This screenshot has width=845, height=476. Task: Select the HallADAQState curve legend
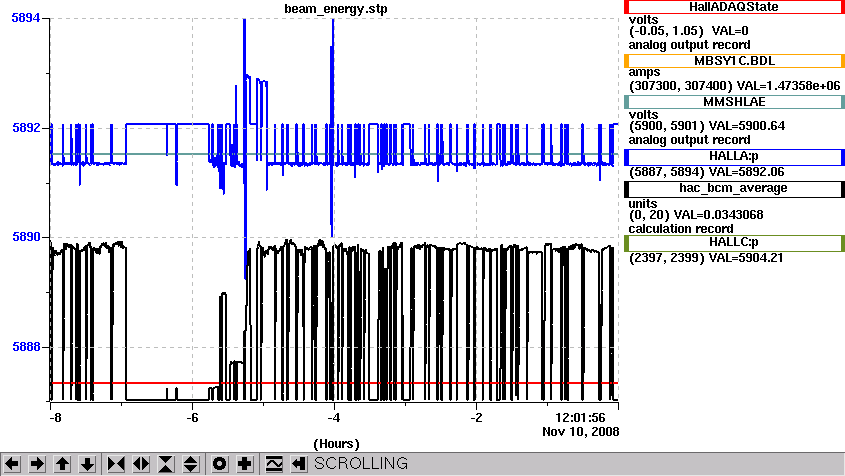point(733,7)
